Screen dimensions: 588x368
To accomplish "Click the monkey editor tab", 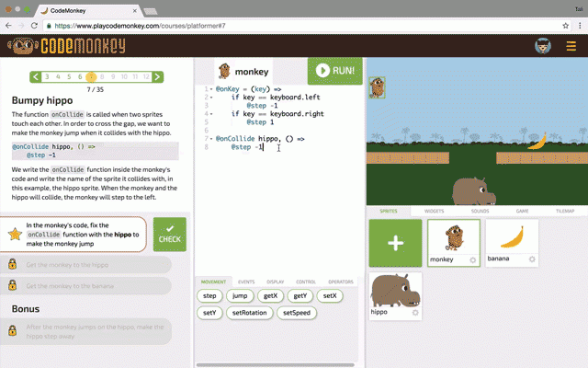I will click(x=243, y=72).
